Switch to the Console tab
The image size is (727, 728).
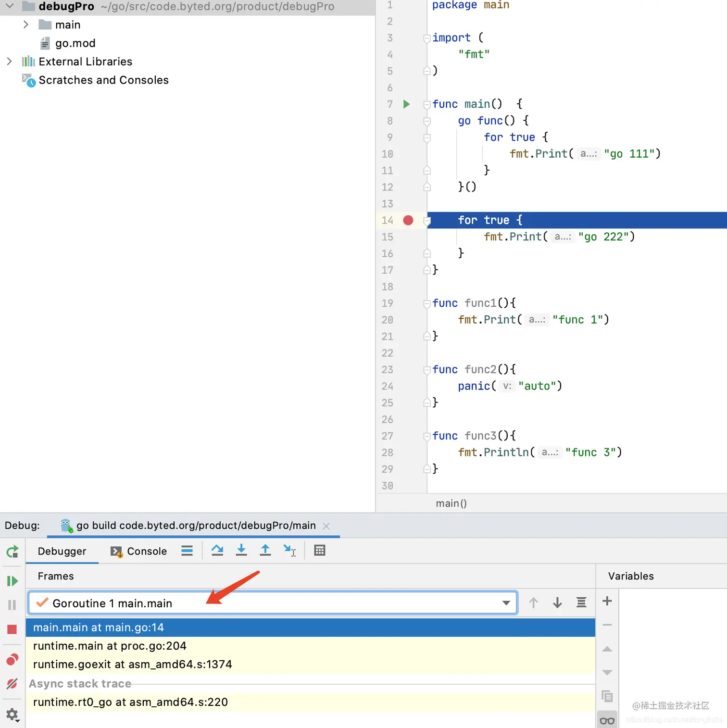pos(139,551)
